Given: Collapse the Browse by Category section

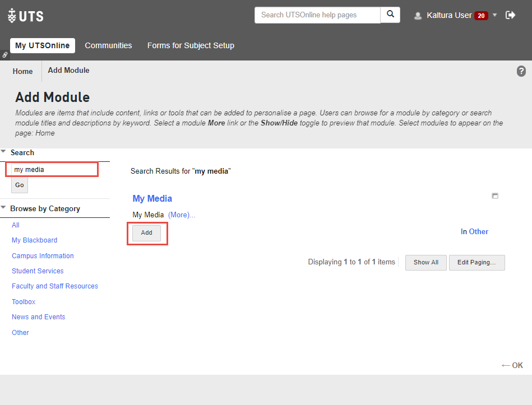Looking at the screenshot, I should click(x=4, y=208).
